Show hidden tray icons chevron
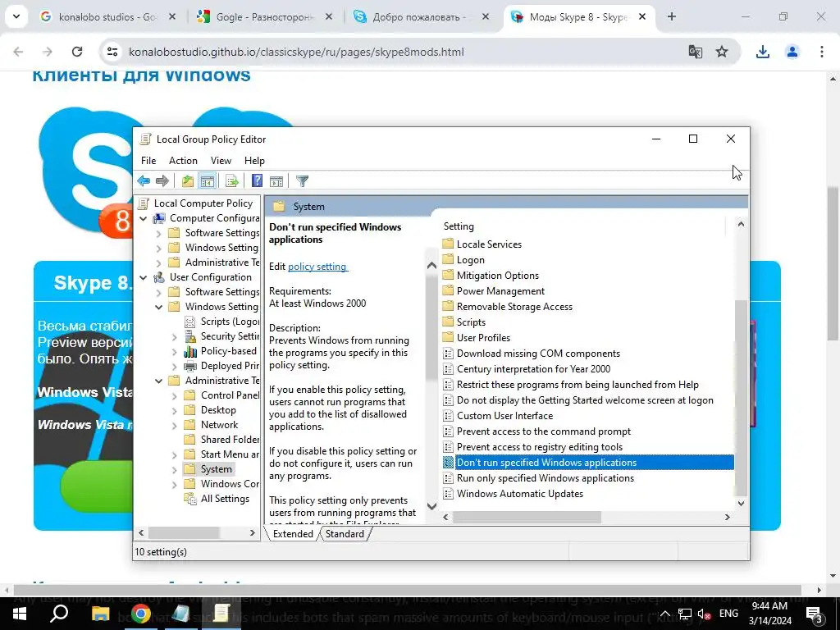Image resolution: width=840 pixels, height=630 pixels. pyautogui.click(x=664, y=614)
